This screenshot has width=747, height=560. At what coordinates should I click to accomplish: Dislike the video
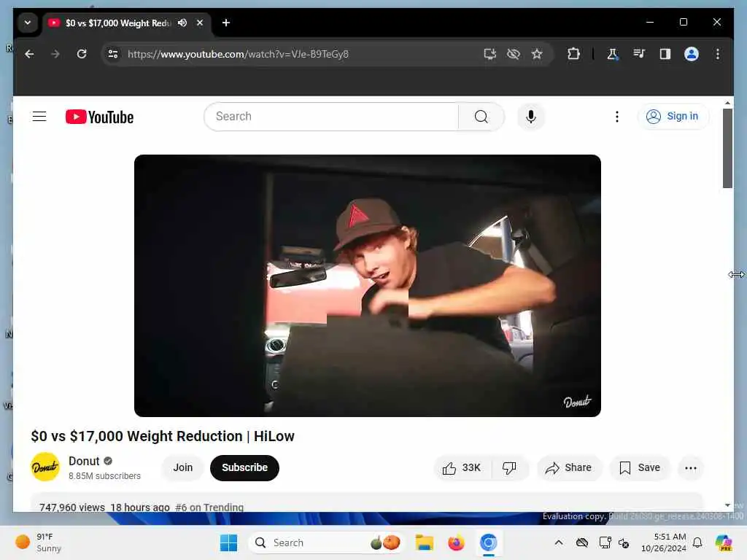coord(509,468)
